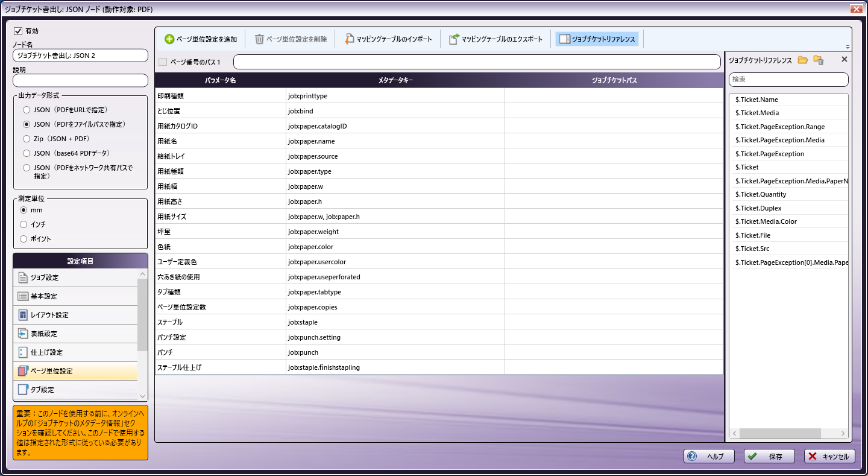This screenshot has width=868, height=476.
Task: Click the ページ単位設定を追加 plus icon
Action: pyautogui.click(x=169, y=39)
